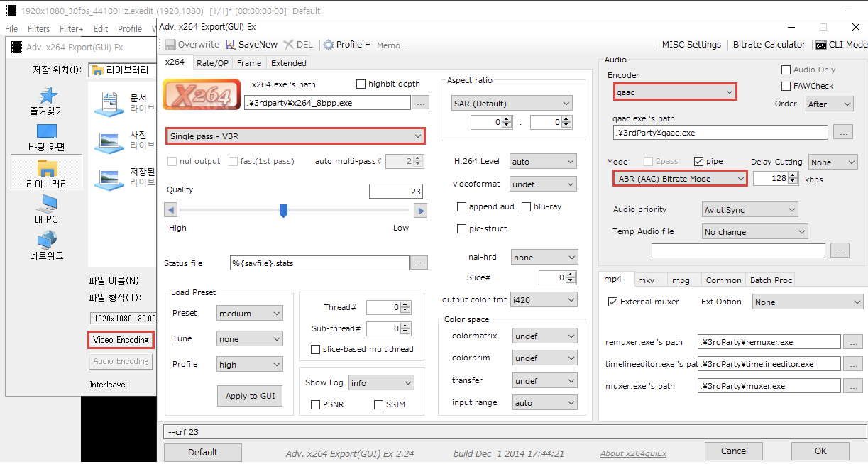Open the Profile high dropdown
Viewport: 868px width, 464px height.
[x=250, y=365]
